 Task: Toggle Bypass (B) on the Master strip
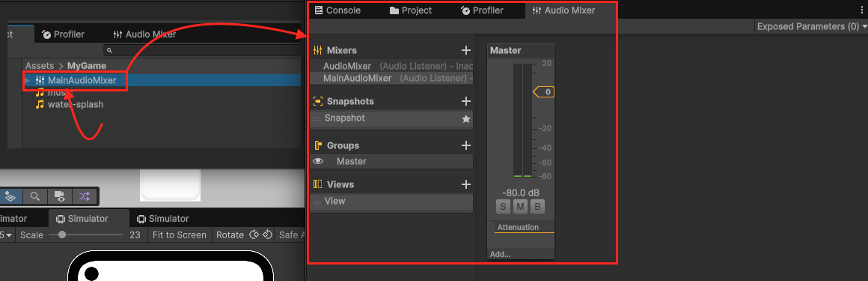click(537, 208)
